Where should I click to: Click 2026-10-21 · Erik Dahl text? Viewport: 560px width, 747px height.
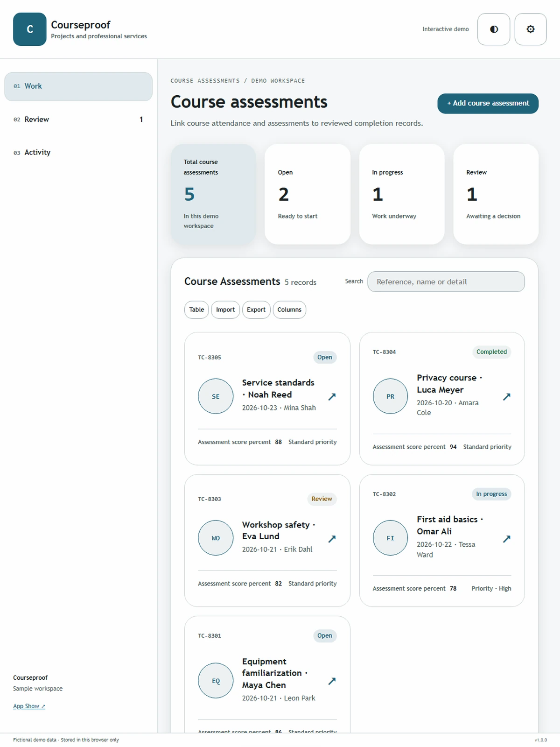coord(277,550)
